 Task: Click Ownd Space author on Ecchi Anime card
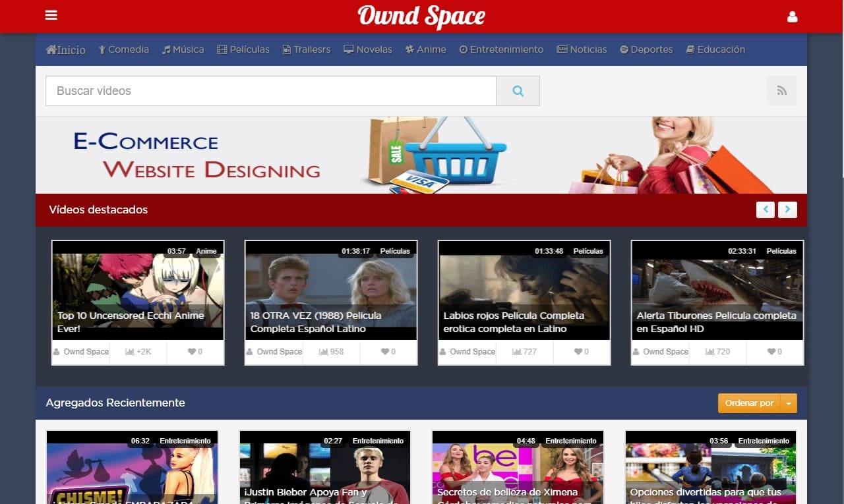pos(81,352)
